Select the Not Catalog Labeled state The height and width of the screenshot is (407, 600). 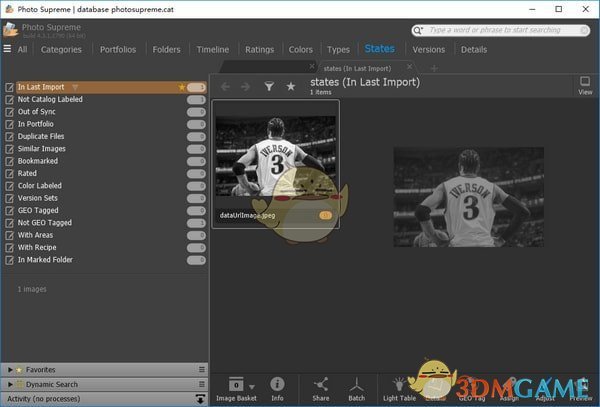click(x=50, y=99)
